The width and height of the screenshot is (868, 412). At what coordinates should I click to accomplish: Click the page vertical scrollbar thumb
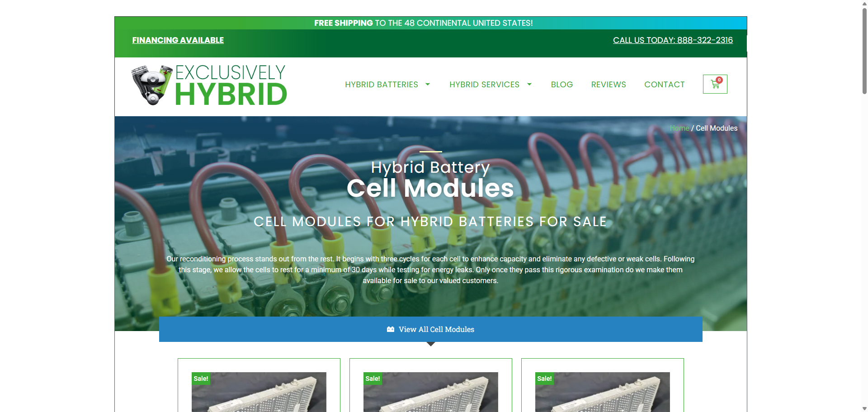pos(864,51)
